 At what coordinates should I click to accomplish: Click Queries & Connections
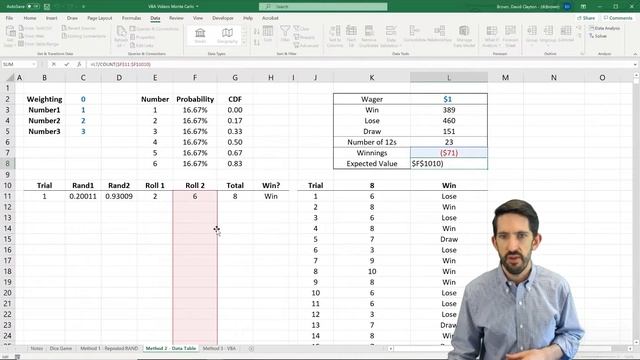(x=154, y=29)
